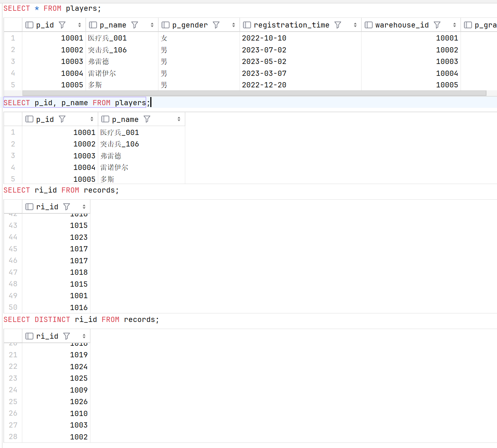Select gender cell '女' in row 1

(164, 38)
